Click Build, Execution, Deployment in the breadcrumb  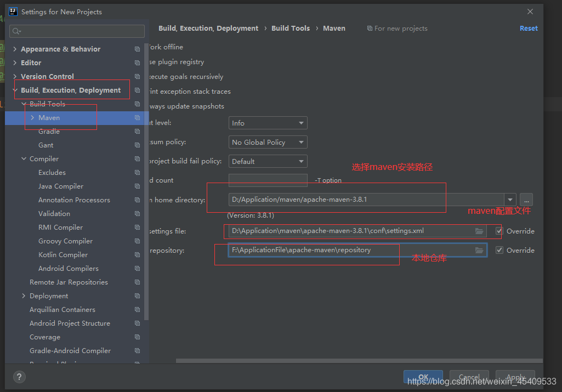[x=208, y=29]
